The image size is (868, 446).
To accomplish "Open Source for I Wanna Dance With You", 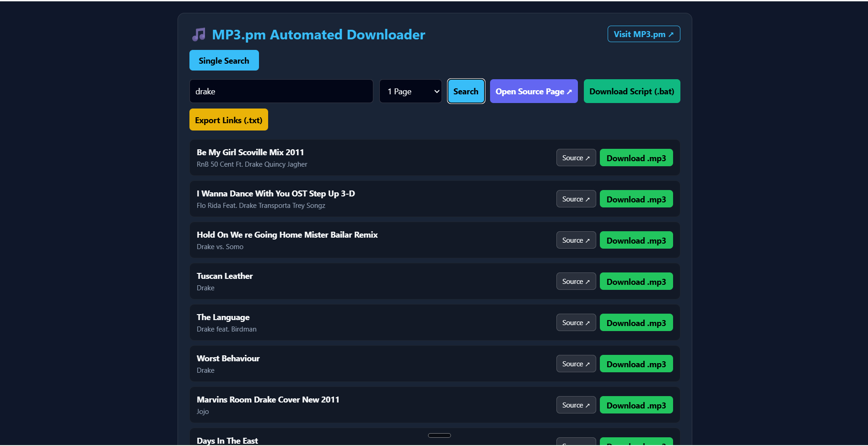I will (576, 199).
